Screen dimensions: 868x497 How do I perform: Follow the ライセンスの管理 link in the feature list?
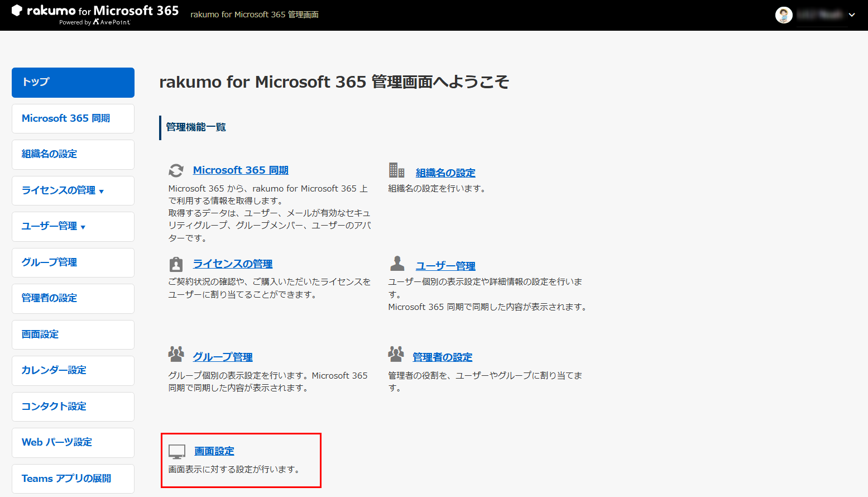coord(233,264)
